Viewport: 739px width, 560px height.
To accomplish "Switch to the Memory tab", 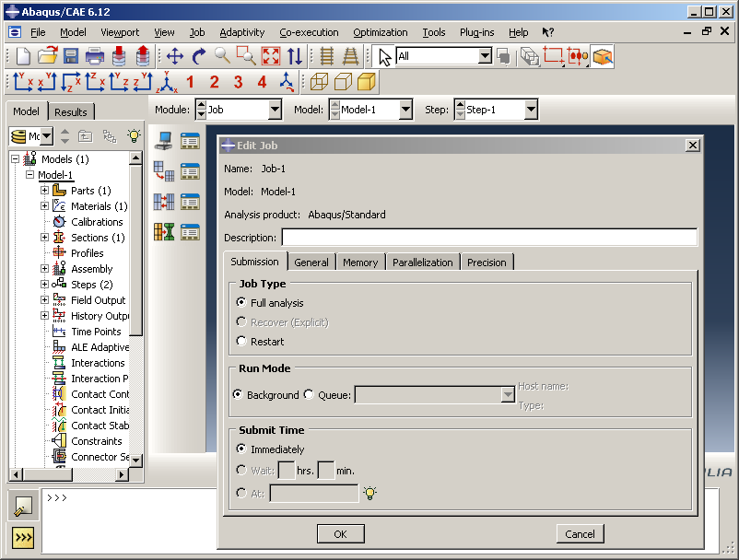I will pyautogui.click(x=360, y=262).
